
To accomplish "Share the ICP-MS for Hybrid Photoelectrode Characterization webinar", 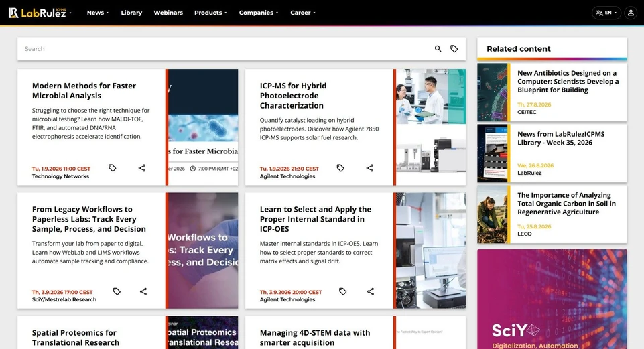I will [370, 168].
